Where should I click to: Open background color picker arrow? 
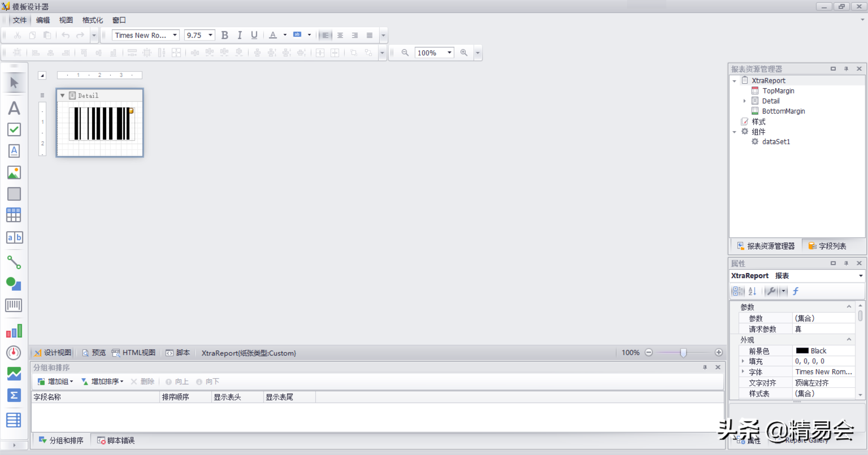coord(309,35)
